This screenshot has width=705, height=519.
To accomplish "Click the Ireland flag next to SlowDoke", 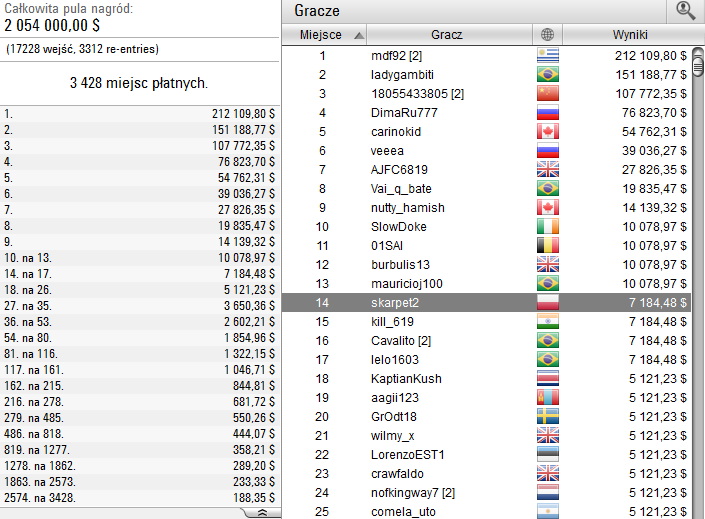I will pyautogui.click(x=548, y=226).
